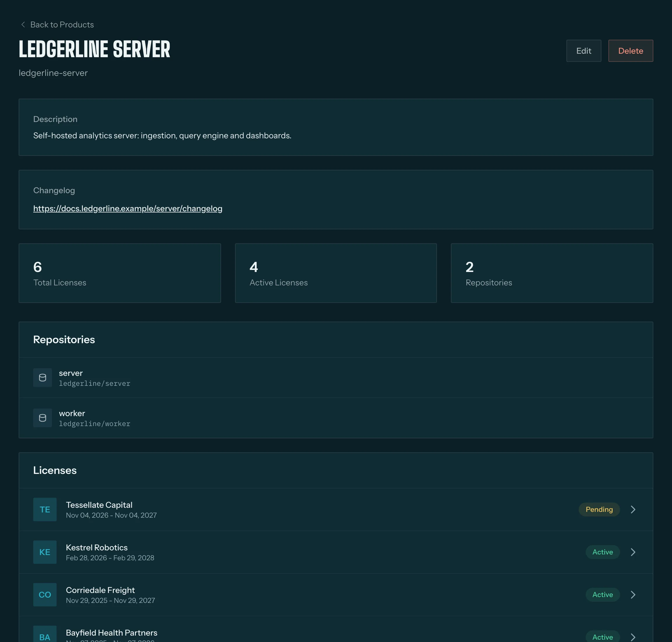Click the Kestrel Robotics license name
Image resolution: width=672 pixels, height=642 pixels.
pyautogui.click(x=97, y=547)
